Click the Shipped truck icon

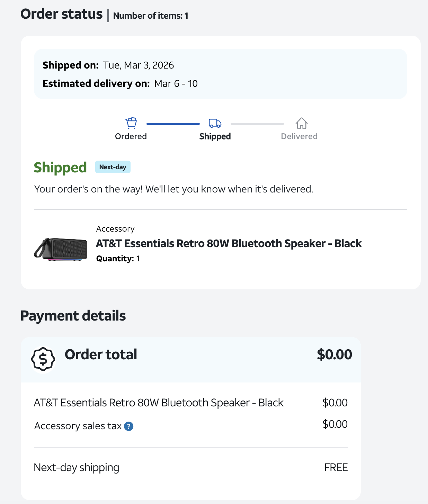coord(215,123)
